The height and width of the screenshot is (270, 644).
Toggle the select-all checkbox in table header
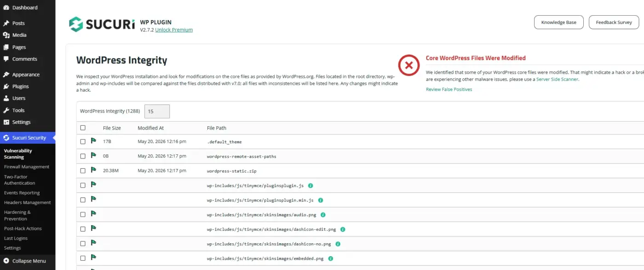(x=83, y=128)
